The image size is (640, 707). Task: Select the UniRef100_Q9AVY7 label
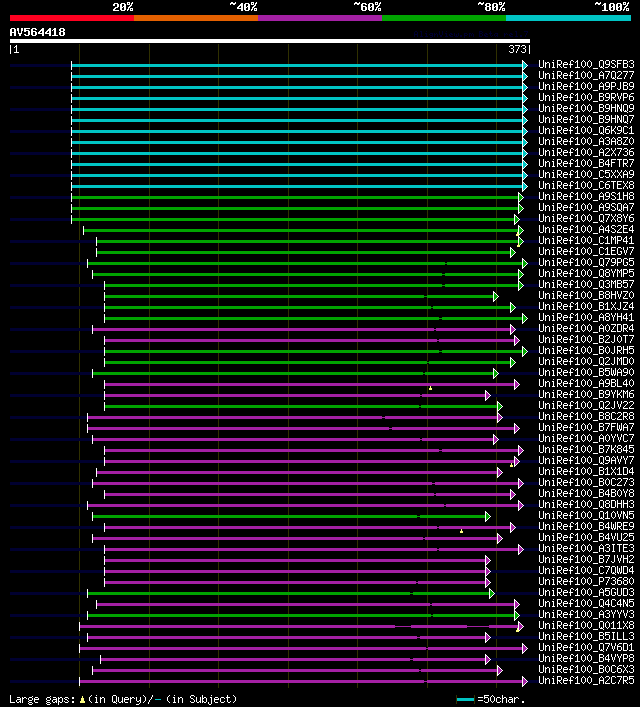click(586, 460)
